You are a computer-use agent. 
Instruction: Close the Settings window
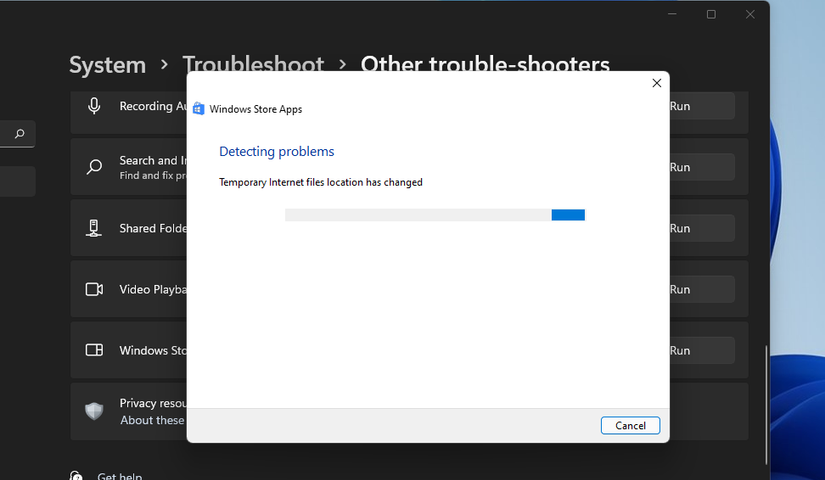coord(750,14)
